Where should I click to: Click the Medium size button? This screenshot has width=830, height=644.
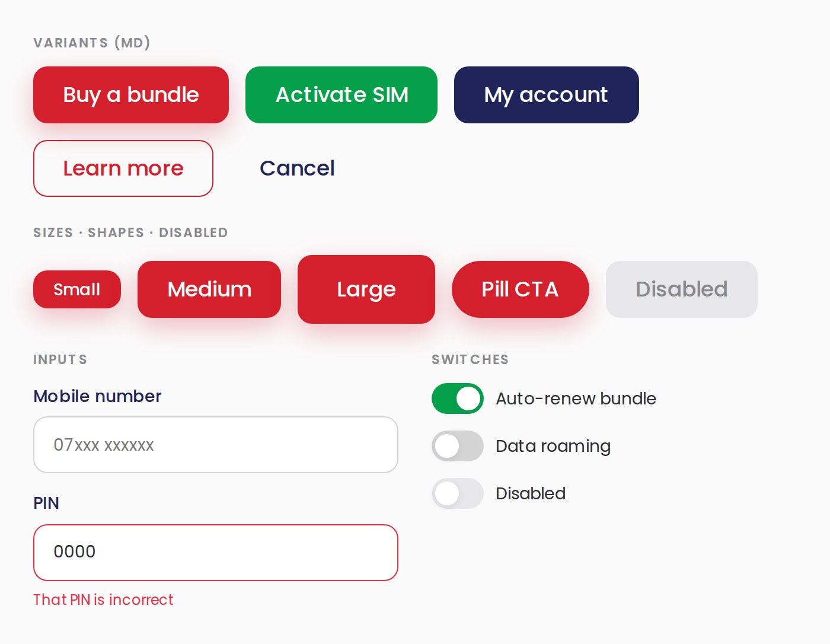coord(209,289)
